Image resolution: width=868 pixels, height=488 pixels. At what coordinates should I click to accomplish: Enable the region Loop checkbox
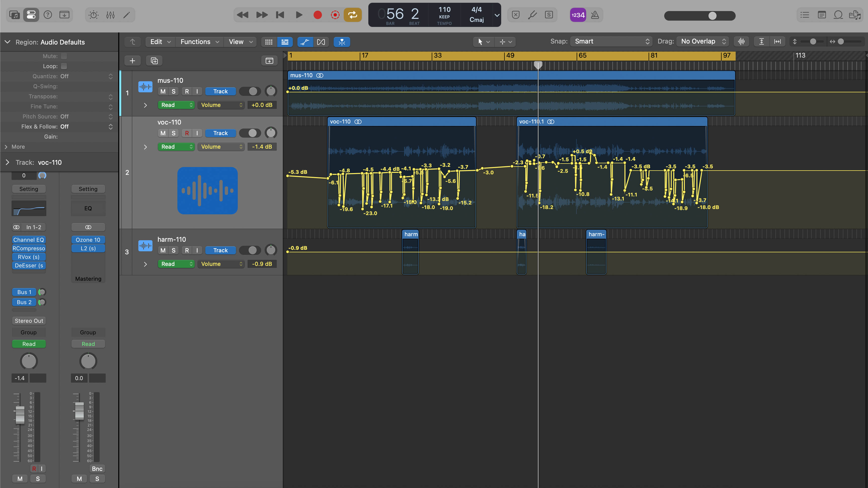pos(64,66)
